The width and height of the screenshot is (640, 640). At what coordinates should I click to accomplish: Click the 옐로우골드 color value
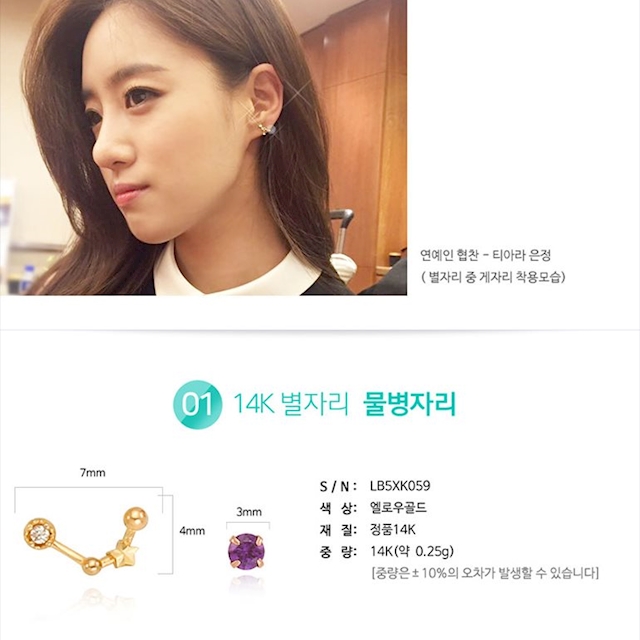click(x=398, y=507)
